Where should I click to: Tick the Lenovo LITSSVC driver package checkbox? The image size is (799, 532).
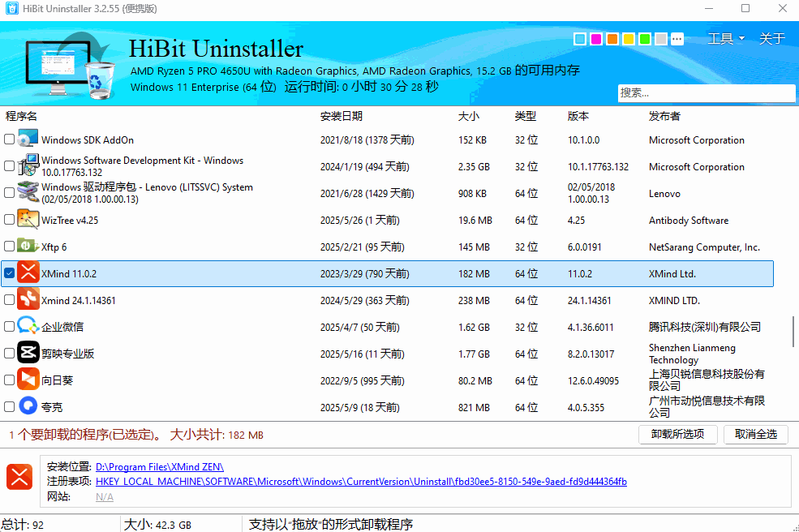pos(9,193)
